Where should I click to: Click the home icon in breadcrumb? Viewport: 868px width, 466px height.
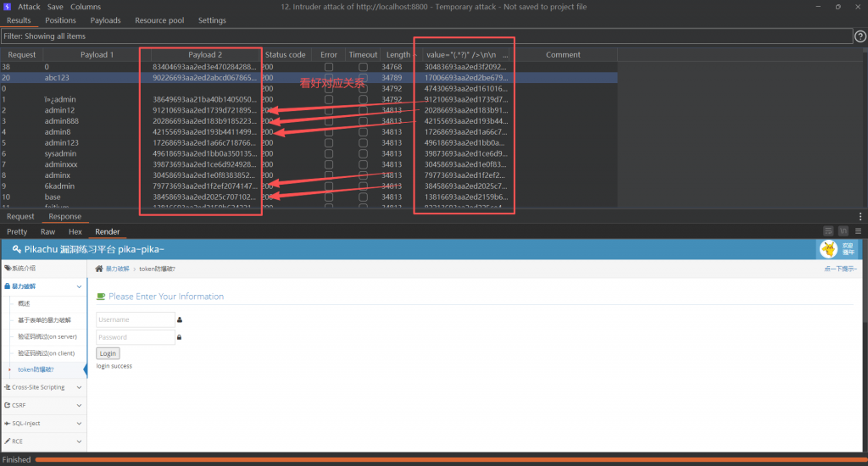point(99,269)
